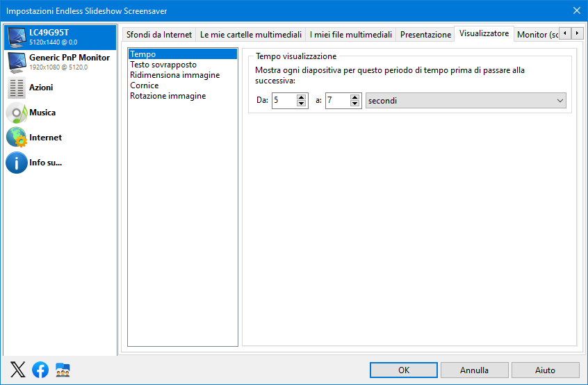Select Testo sovrapposto in the list
The image size is (588, 385).
[x=183, y=65]
